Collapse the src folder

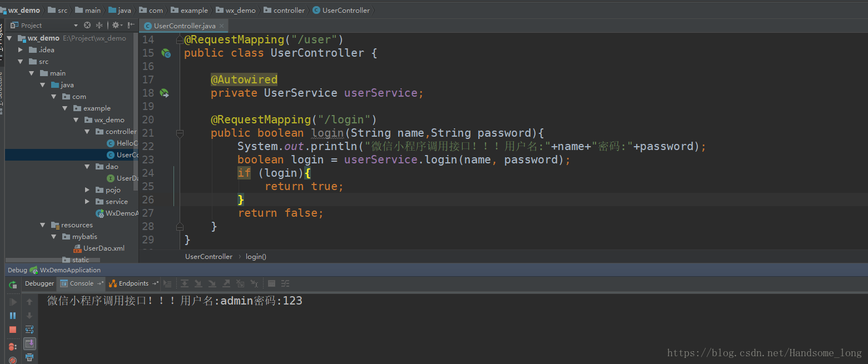(21, 62)
